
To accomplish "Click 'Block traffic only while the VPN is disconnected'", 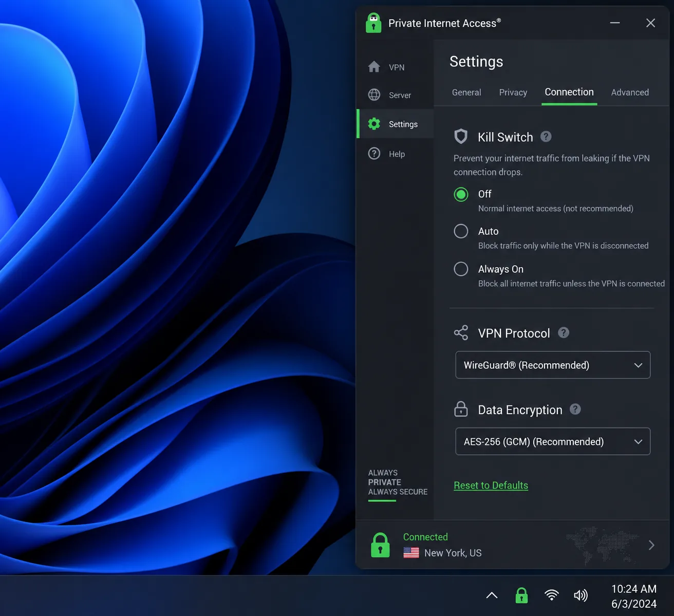I will pyautogui.click(x=563, y=246).
